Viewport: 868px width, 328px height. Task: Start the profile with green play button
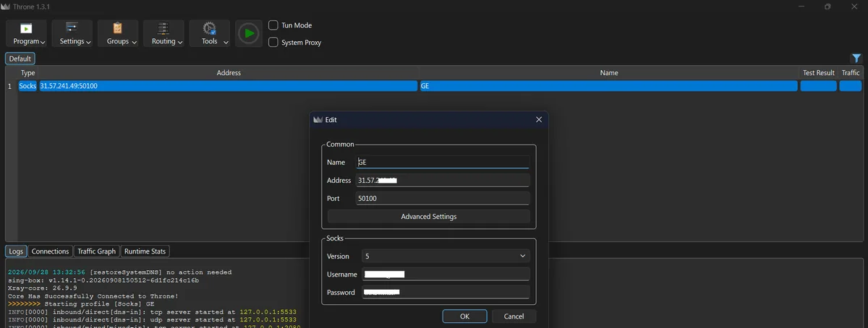coord(249,33)
